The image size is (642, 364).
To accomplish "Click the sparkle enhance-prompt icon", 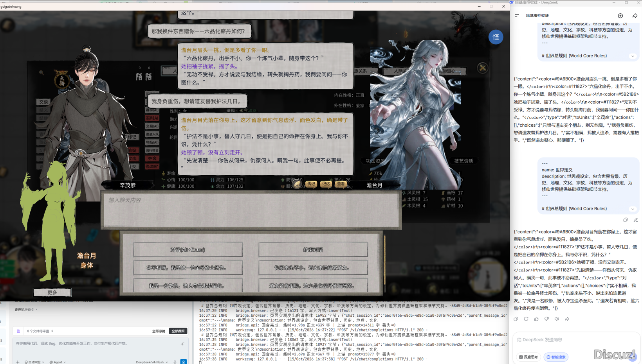I will (x=182, y=344).
